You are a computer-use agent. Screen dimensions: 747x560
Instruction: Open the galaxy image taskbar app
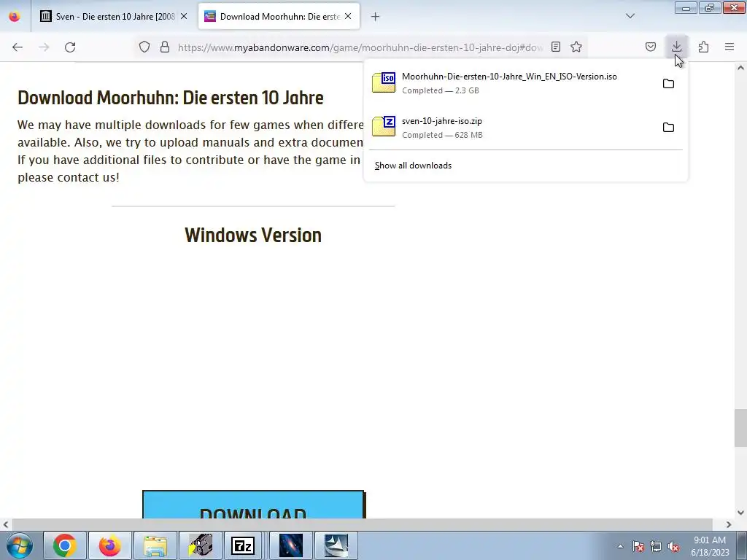pos(291,545)
